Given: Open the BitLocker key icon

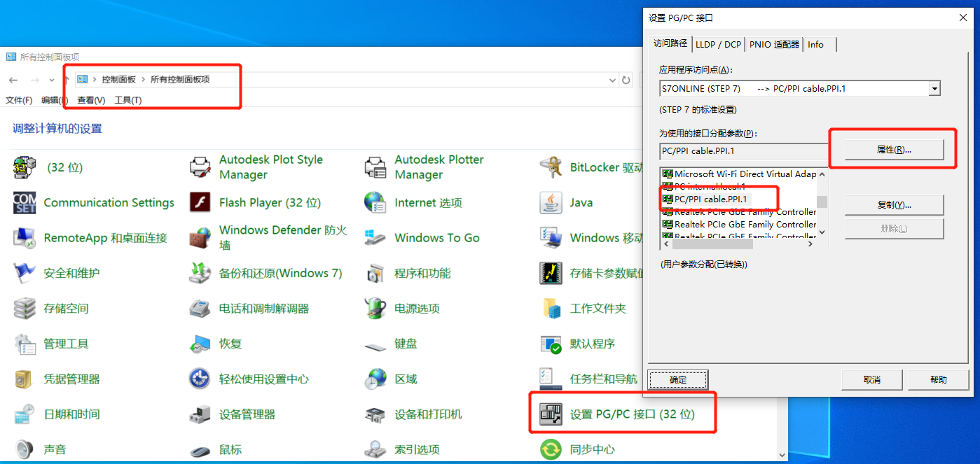Looking at the screenshot, I should click(x=551, y=167).
